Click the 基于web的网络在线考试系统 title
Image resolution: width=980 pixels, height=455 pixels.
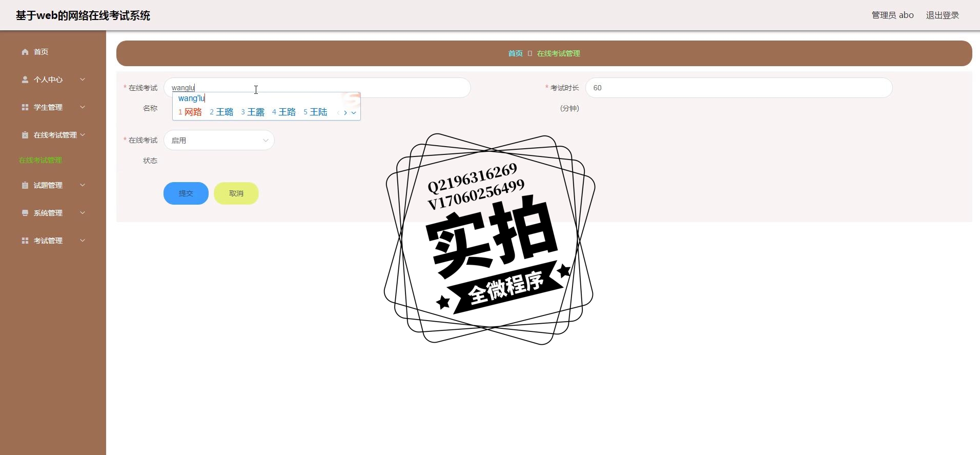[83, 15]
